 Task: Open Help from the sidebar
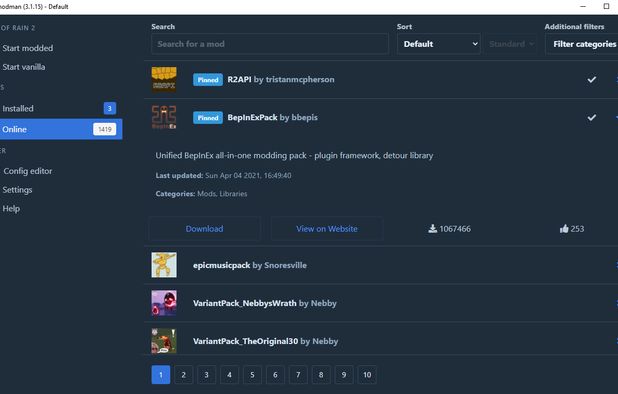click(x=11, y=209)
